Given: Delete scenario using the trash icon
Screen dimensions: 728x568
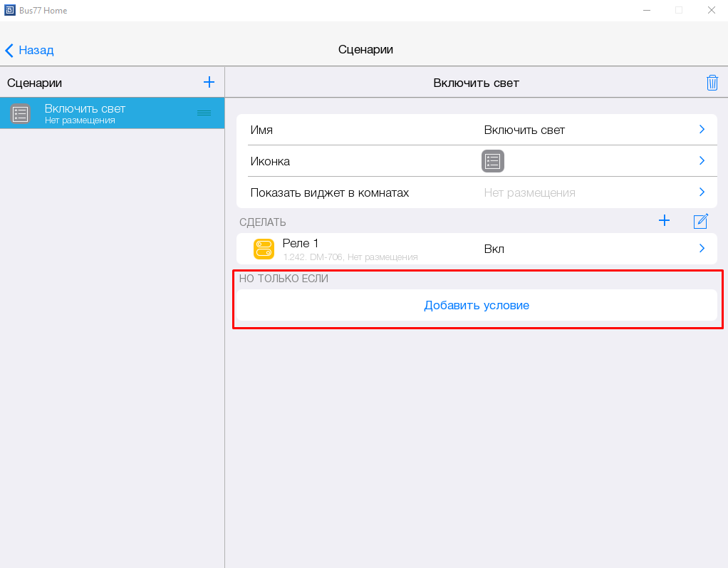Looking at the screenshot, I should pos(712,83).
